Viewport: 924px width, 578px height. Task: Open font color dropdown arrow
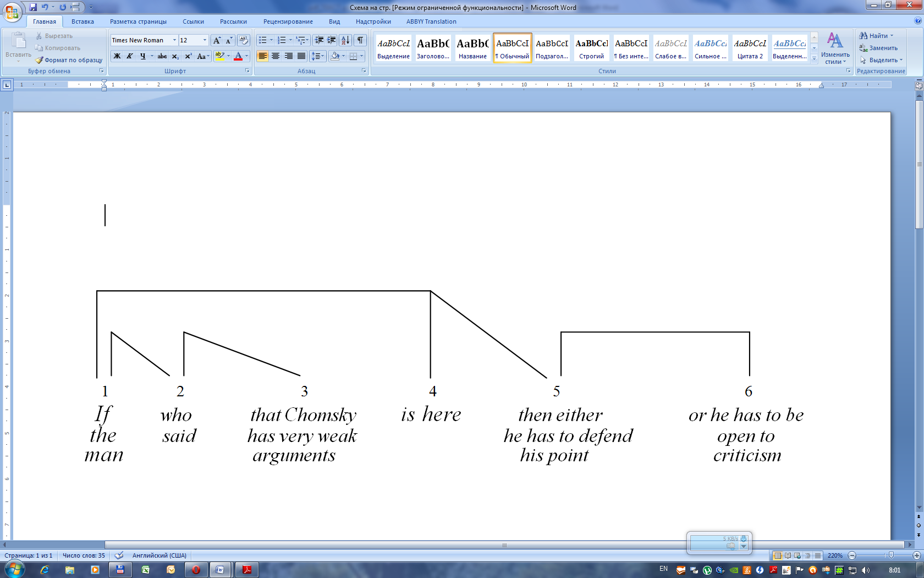coord(246,56)
